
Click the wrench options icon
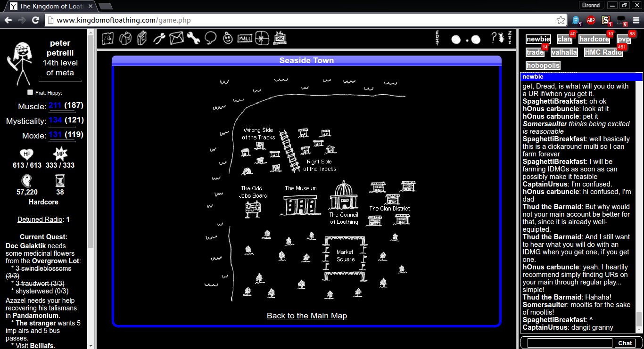pyautogui.click(x=193, y=38)
